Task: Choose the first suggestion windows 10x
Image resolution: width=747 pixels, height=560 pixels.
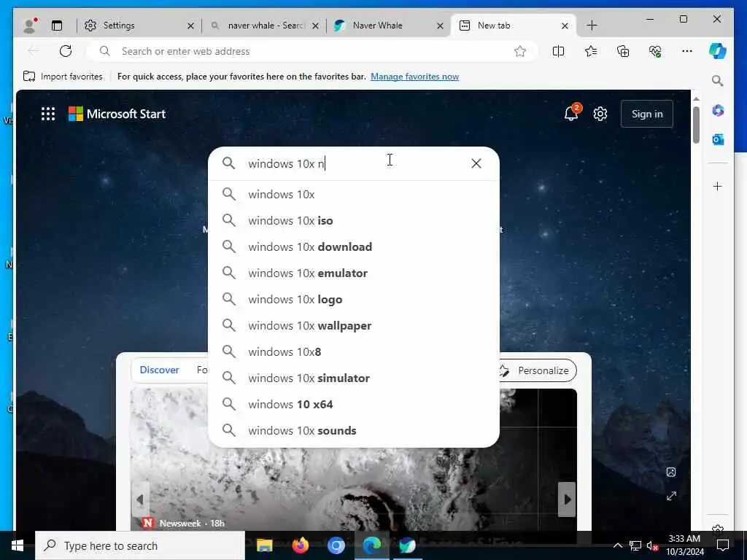Action: click(354, 194)
